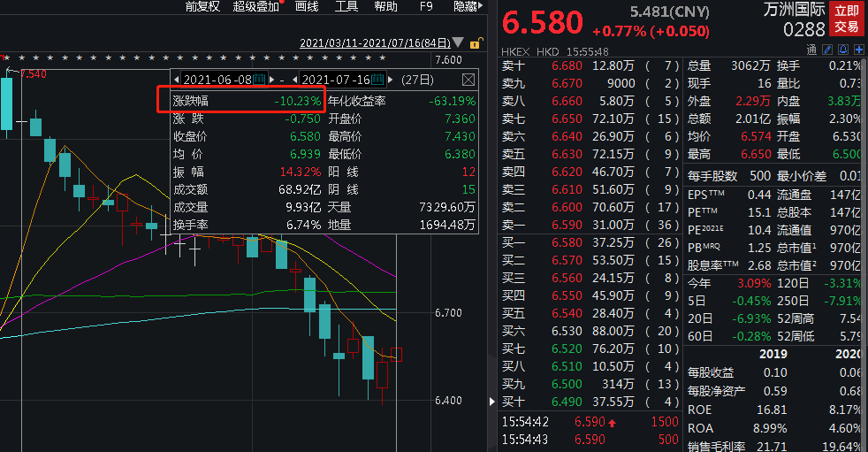Click the stock code 0288

803,29
